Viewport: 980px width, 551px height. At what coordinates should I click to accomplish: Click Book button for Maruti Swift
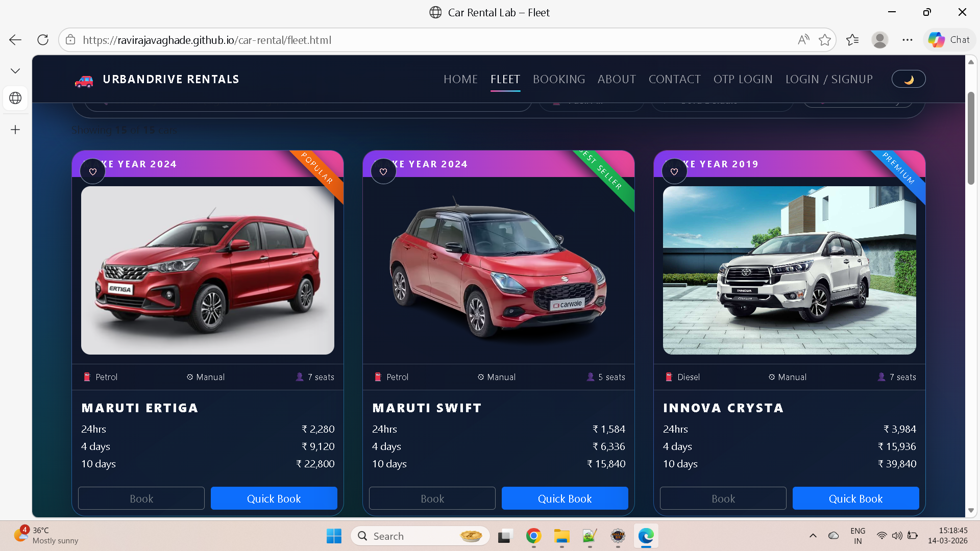click(432, 498)
